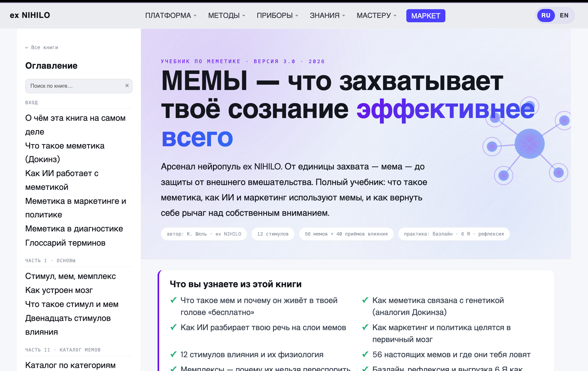The width and height of the screenshot is (588, 371).
Task: Go back via ← Все книги
Action: click(x=42, y=47)
